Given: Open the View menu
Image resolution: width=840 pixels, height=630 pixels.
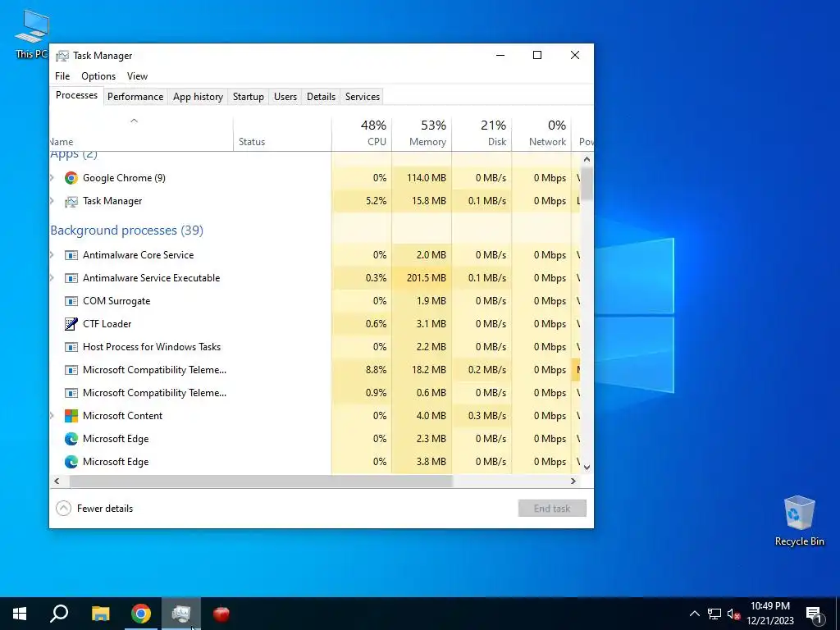Looking at the screenshot, I should (x=137, y=76).
